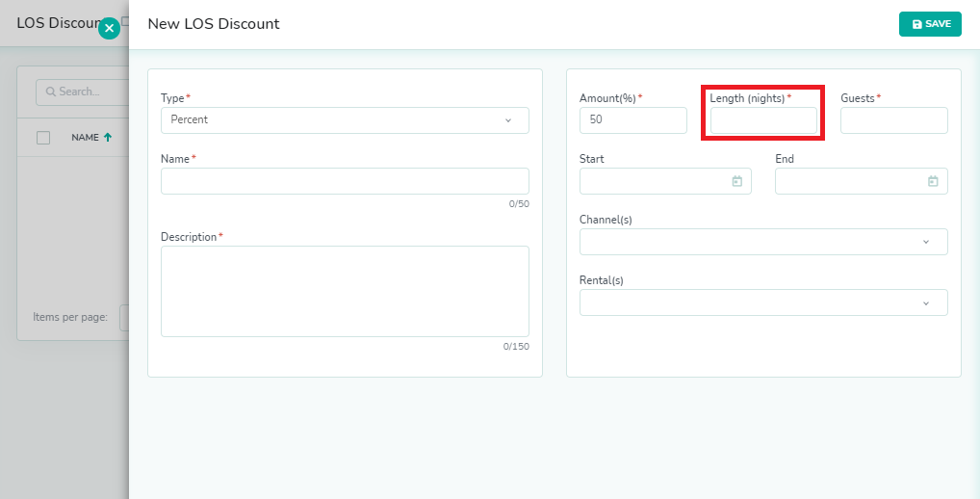This screenshot has width=980, height=499.
Task: Click the Start date field
Action: click(665, 181)
